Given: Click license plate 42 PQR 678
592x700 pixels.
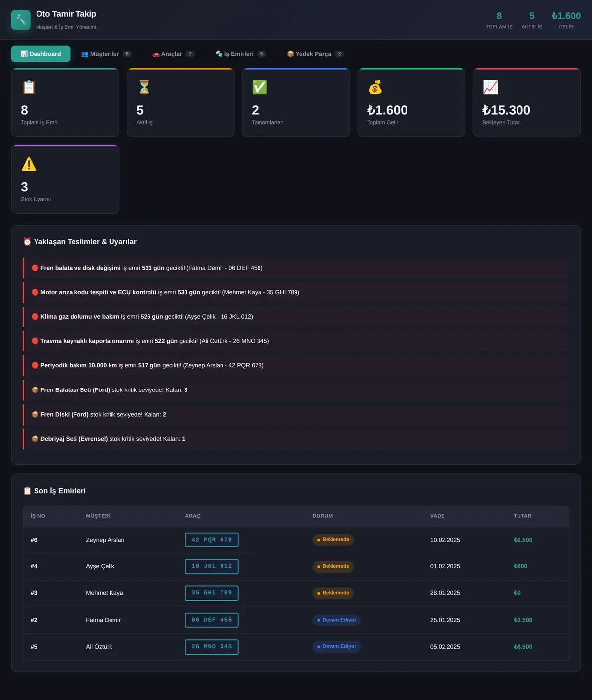Looking at the screenshot, I should point(212,540).
